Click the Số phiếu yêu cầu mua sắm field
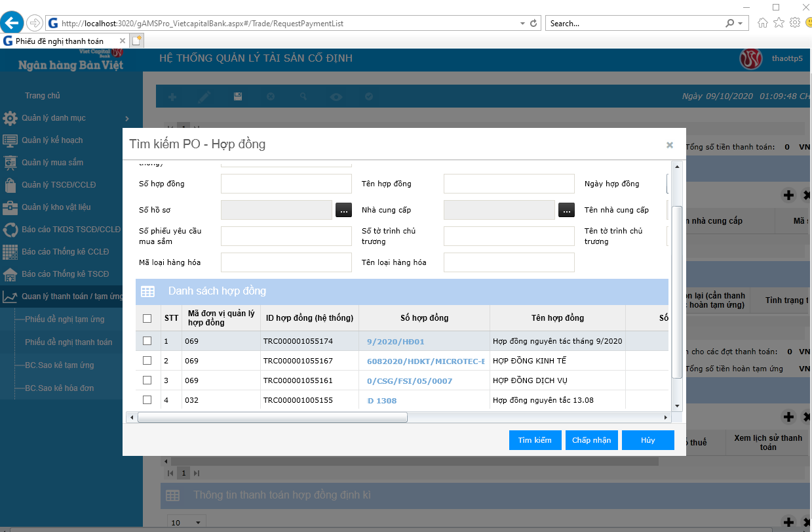 click(286, 236)
